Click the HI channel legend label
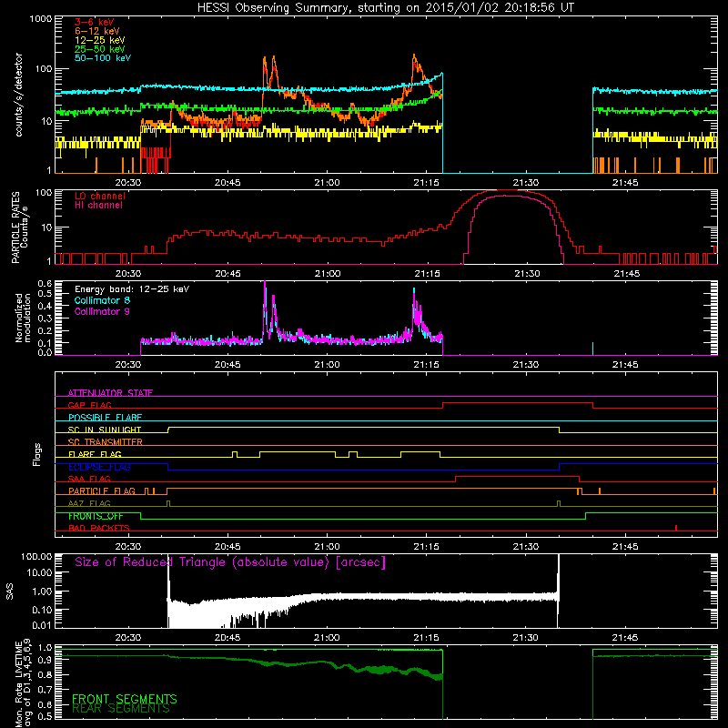 tap(98, 206)
